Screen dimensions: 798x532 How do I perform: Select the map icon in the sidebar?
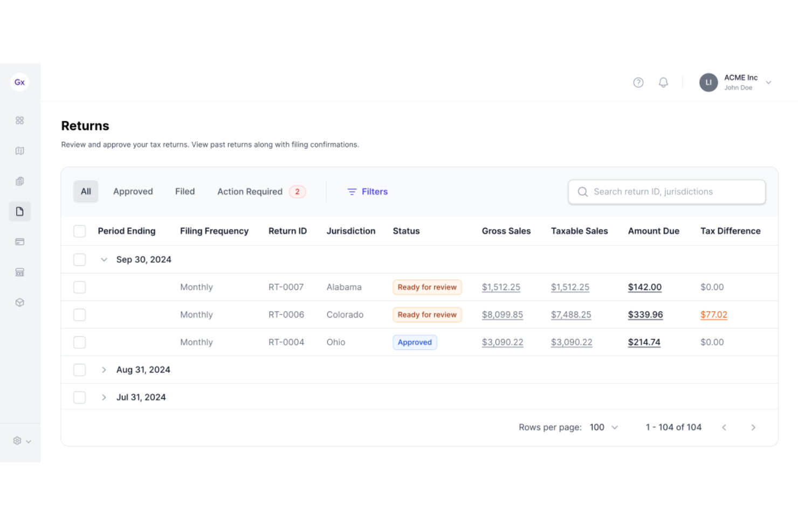click(19, 150)
